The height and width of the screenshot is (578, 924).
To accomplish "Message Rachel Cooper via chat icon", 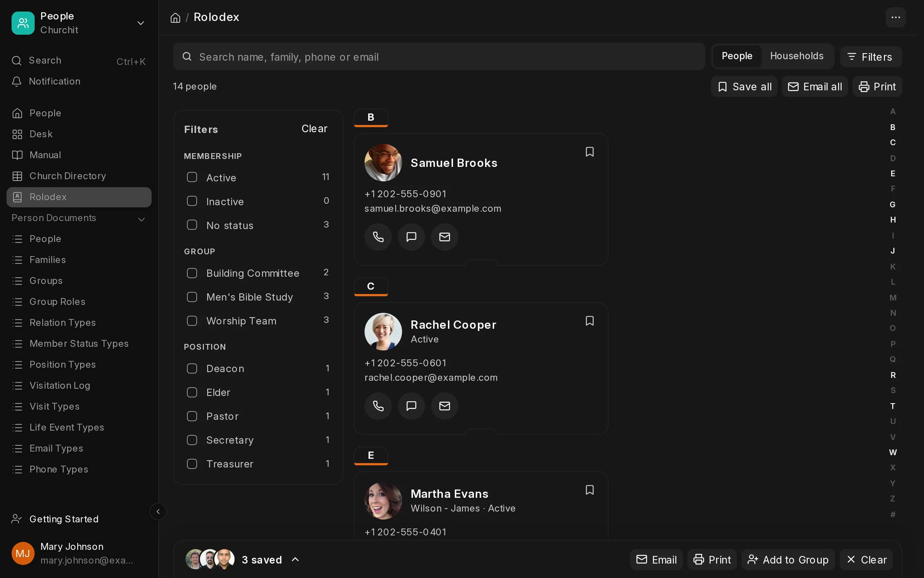I will point(411,406).
